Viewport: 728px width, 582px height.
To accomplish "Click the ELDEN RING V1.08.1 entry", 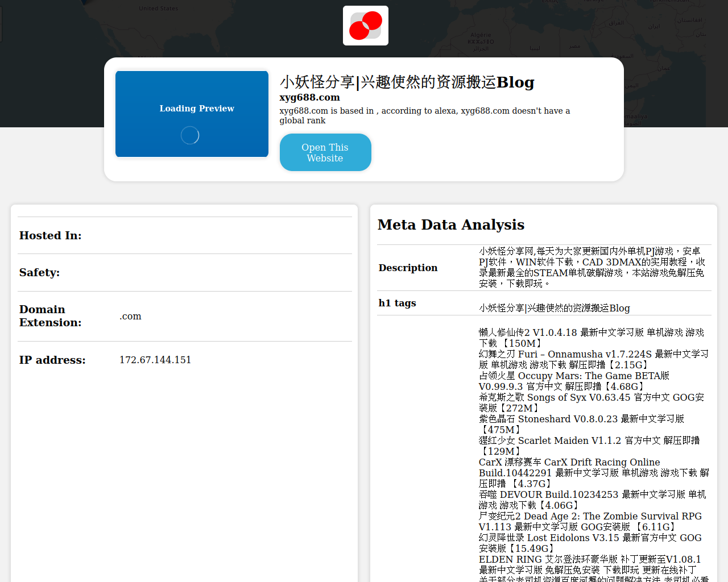I will [x=590, y=564].
